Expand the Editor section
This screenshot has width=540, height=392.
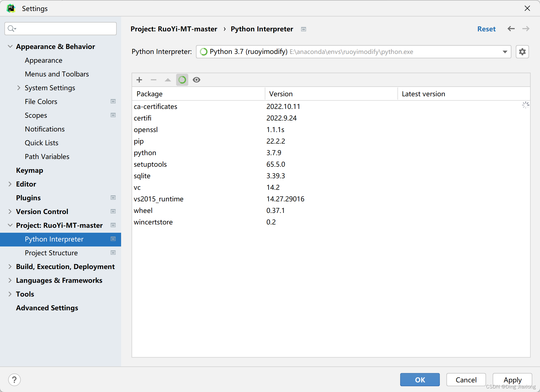(x=10, y=184)
